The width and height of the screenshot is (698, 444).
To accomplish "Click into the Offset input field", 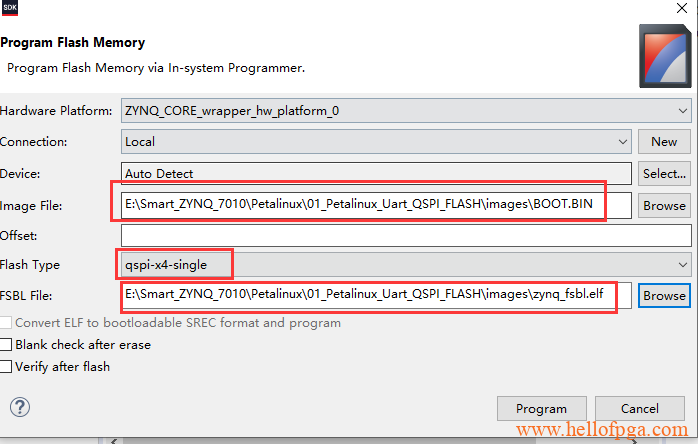I will pos(406,236).
